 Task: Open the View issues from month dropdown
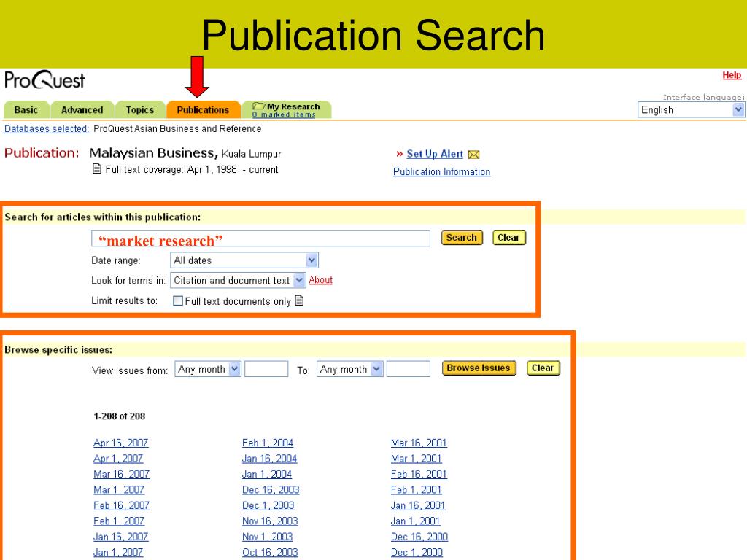point(208,369)
